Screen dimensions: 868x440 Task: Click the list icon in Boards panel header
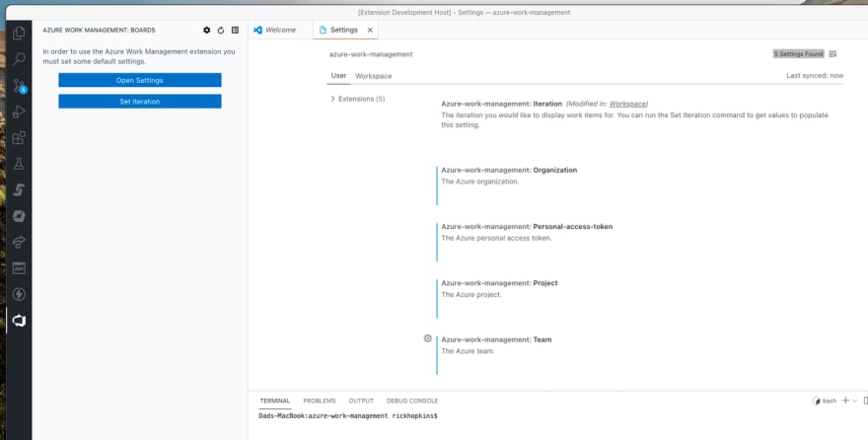[x=236, y=31]
